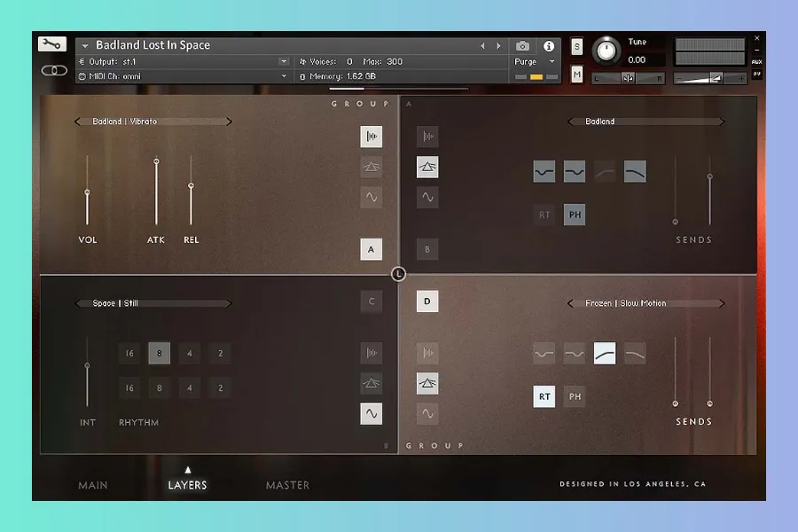Image resolution: width=798 pixels, height=532 pixels.
Task: Select first filter shape in Badland layer B
Action: click(x=544, y=172)
